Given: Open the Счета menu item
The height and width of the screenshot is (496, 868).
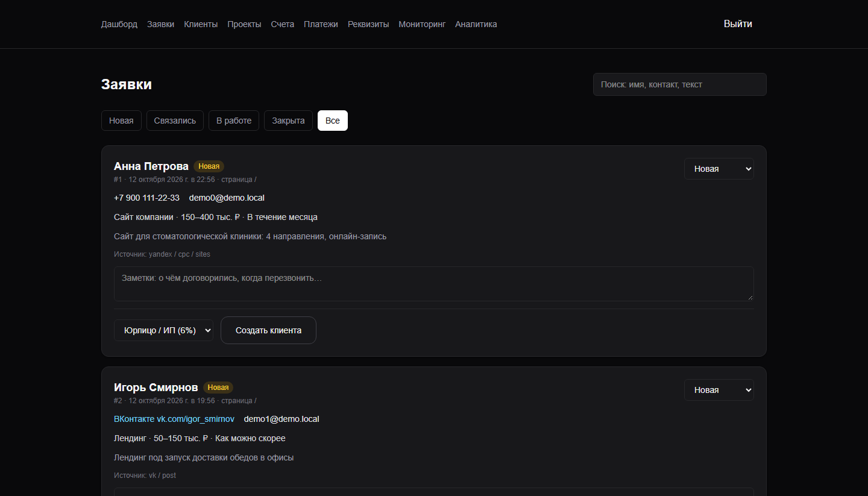Looking at the screenshot, I should (283, 24).
